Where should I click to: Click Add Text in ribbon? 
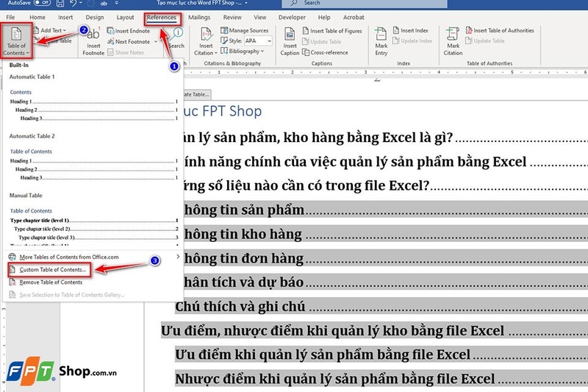[49, 30]
